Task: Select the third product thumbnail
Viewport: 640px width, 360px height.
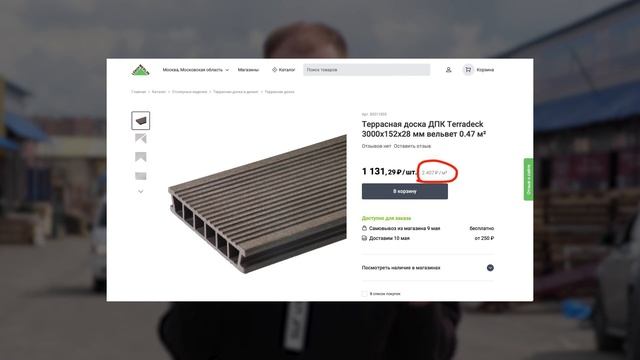Action: [140, 157]
